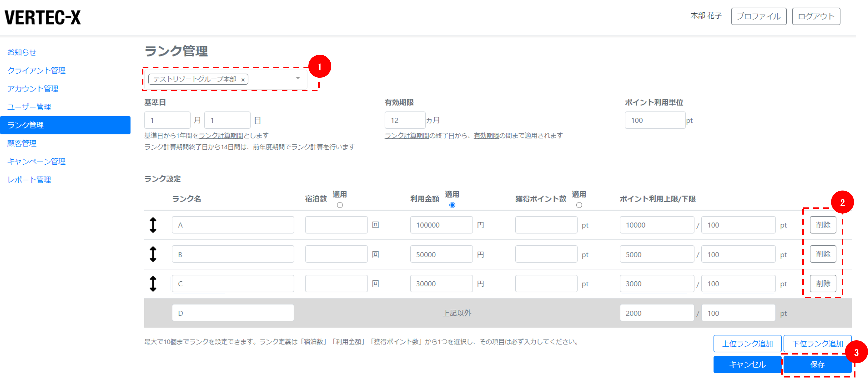The height and width of the screenshot is (380, 868).
Task: Click the 利用金額 field showing 100000
Action: click(x=442, y=225)
